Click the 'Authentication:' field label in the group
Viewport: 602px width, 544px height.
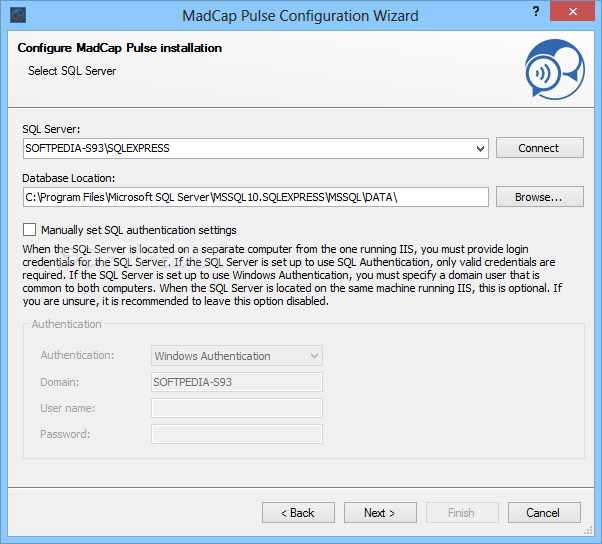click(x=77, y=355)
